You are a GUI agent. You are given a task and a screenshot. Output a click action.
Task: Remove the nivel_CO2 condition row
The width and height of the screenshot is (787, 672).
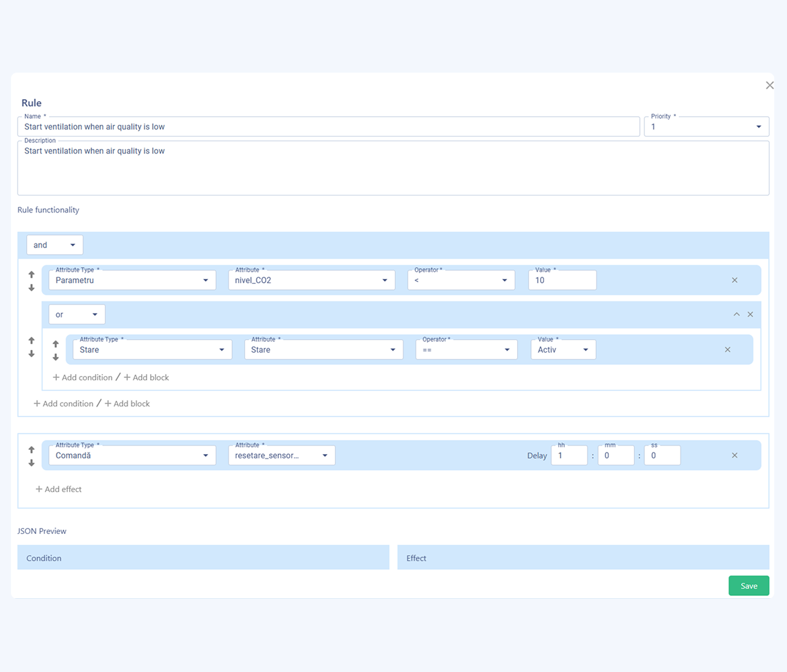(734, 280)
